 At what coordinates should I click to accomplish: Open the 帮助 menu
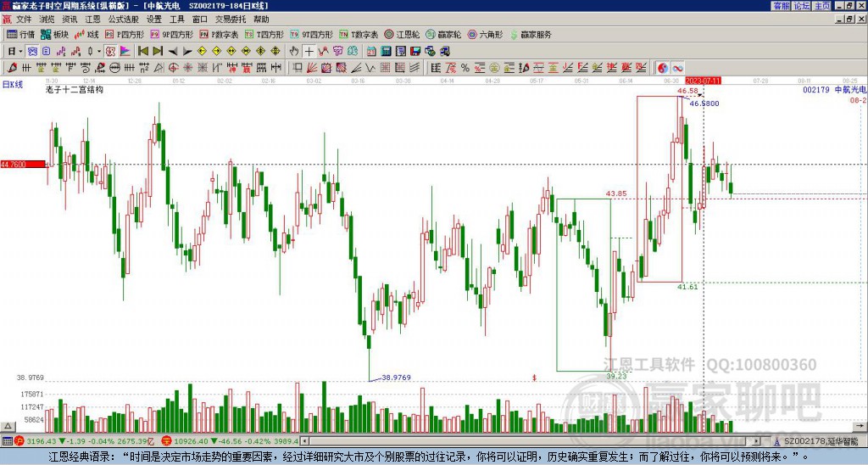[261, 20]
